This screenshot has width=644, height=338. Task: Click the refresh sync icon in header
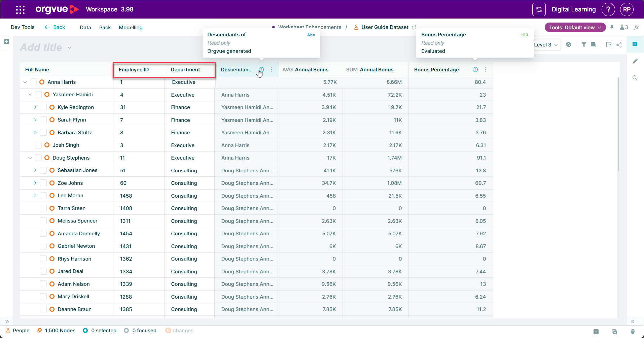539,9
